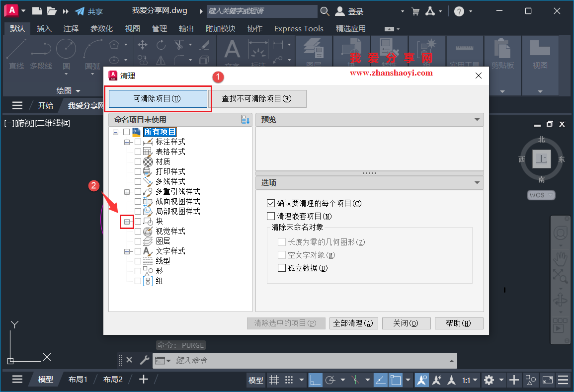Open the 剪贴板 clipboard panel
Viewport: 574px width, 392px height.
click(502, 54)
